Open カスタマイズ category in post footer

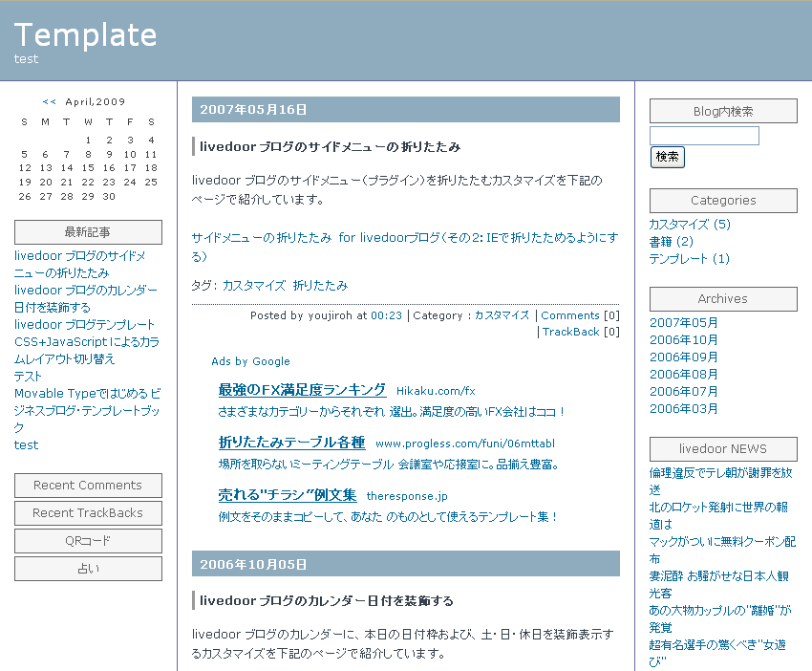coord(502,315)
